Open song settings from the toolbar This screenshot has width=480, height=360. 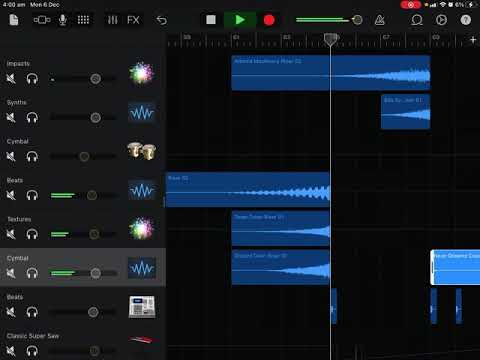coord(441,20)
